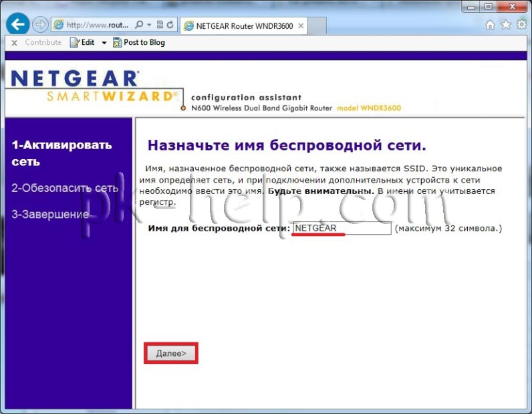Close the Contribute toolbar with X
The height and width of the screenshot is (414, 532).
[14, 43]
